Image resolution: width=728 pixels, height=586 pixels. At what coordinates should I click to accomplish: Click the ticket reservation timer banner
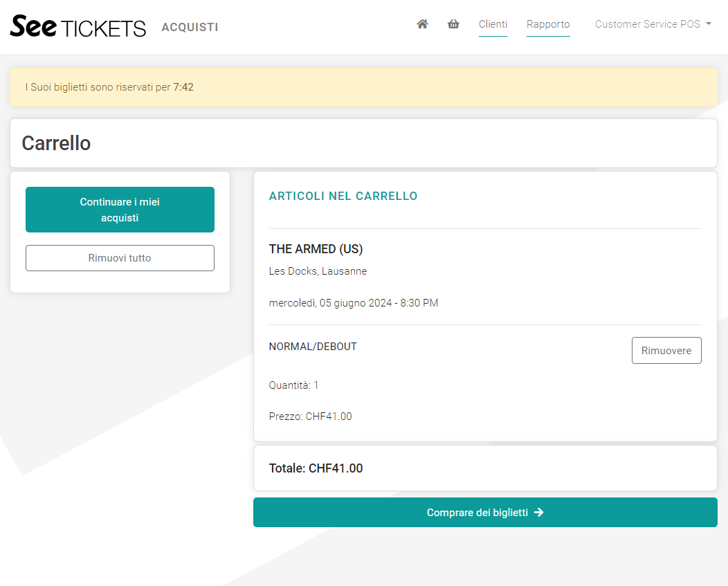click(x=363, y=87)
